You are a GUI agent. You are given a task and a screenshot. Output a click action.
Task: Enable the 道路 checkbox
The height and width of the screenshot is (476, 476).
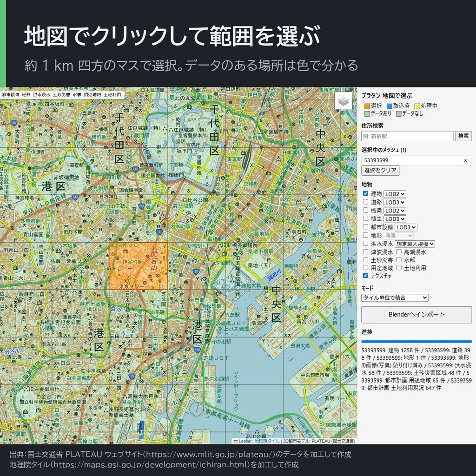(365, 202)
